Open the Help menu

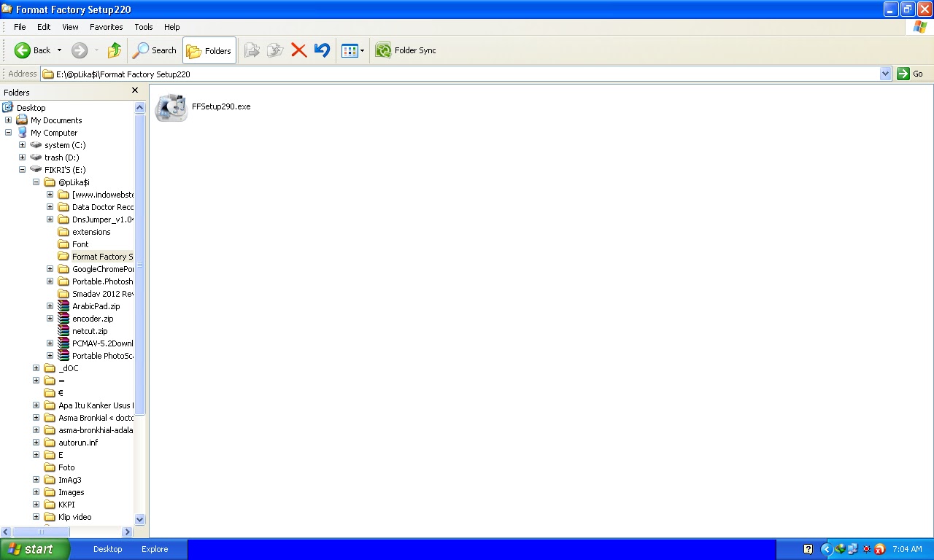(171, 27)
